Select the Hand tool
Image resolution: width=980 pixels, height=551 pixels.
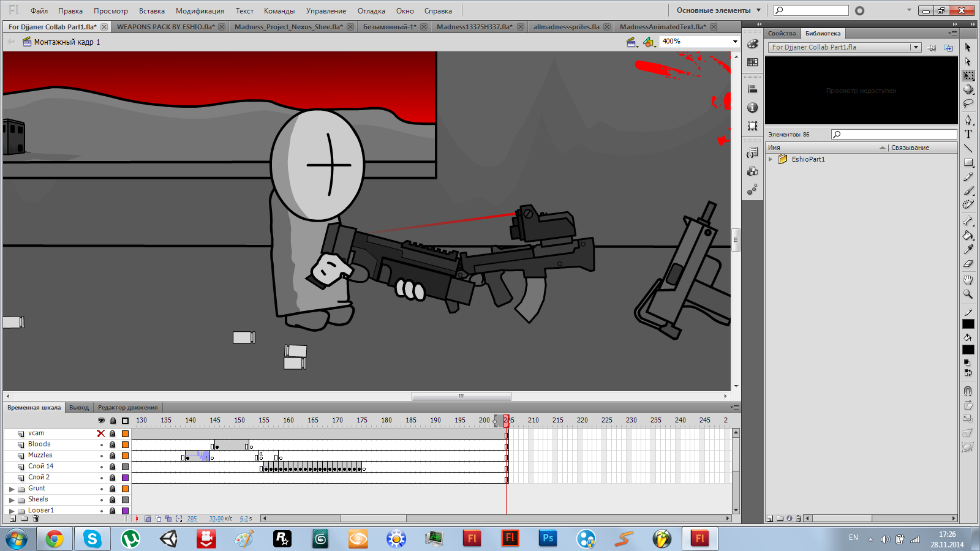(x=968, y=280)
